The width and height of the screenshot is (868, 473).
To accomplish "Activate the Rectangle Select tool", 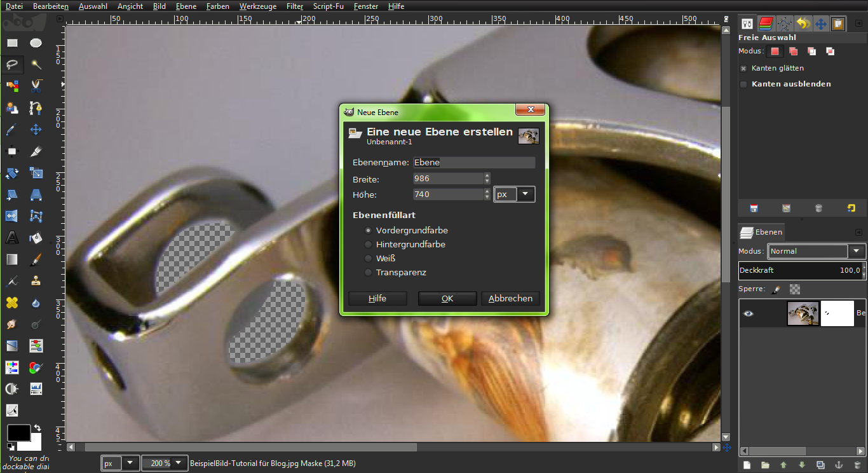I will tap(11, 43).
